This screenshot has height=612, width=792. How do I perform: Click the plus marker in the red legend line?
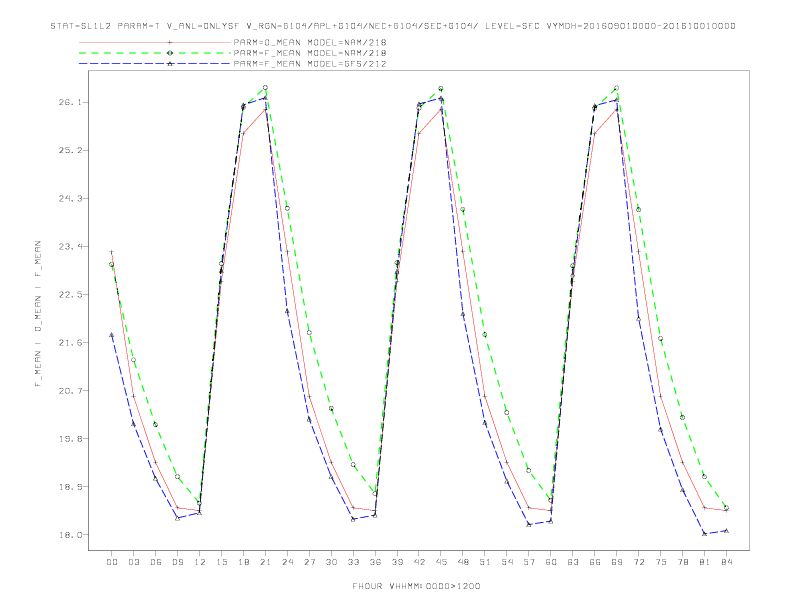click(170, 42)
